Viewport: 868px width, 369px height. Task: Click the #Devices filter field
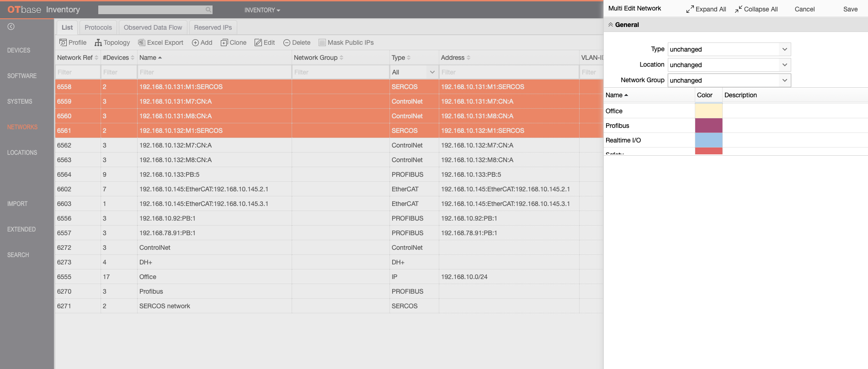pos(119,72)
